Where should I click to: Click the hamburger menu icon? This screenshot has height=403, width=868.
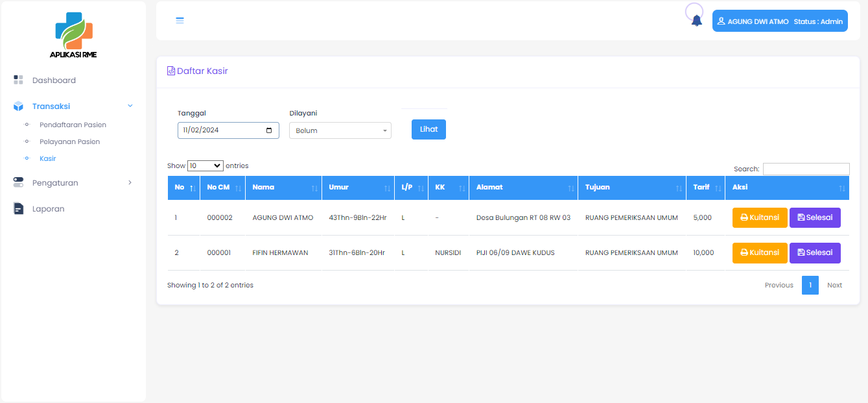(x=180, y=21)
